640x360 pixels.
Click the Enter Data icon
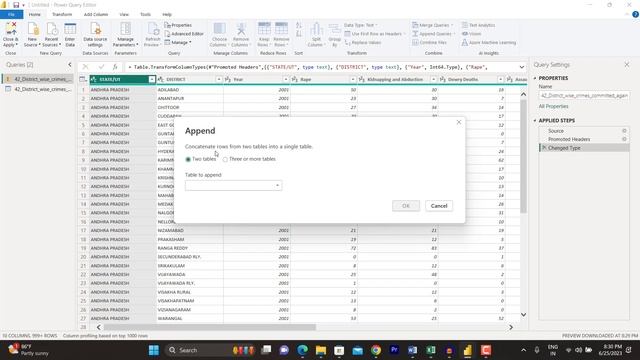(x=70, y=34)
